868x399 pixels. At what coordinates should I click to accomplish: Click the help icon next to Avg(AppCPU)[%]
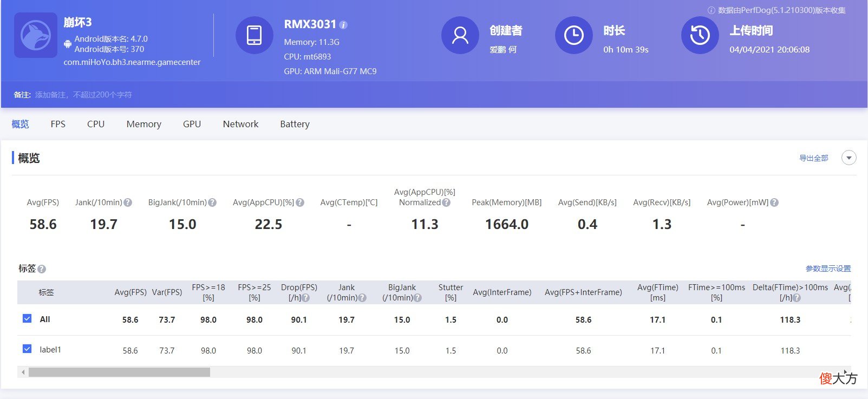click(300, 202)
